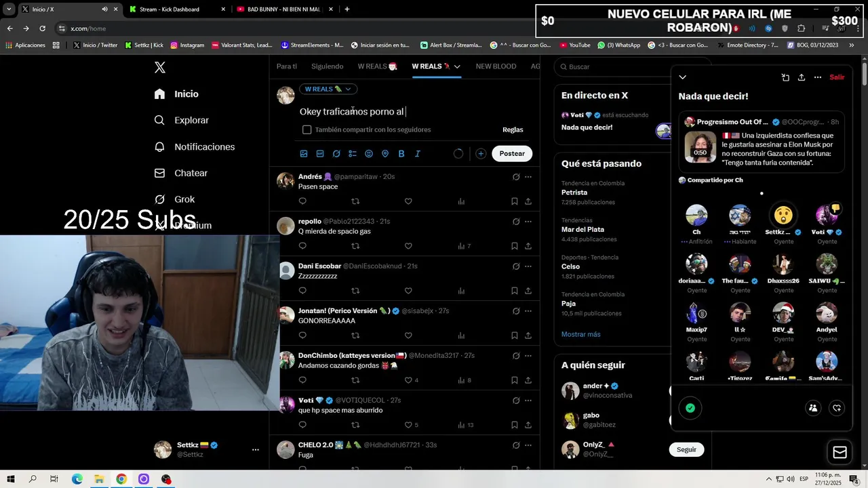View analytics on Voti's post
868x488 pixels.
465,425
